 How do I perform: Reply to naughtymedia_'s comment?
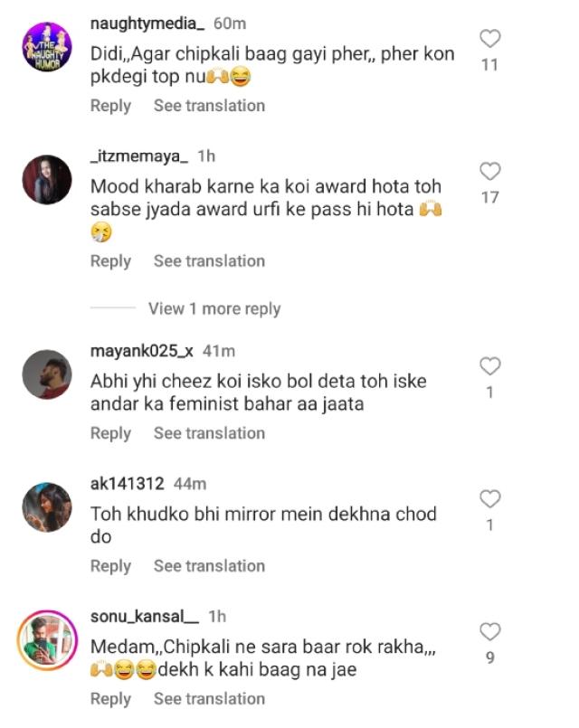110,106
